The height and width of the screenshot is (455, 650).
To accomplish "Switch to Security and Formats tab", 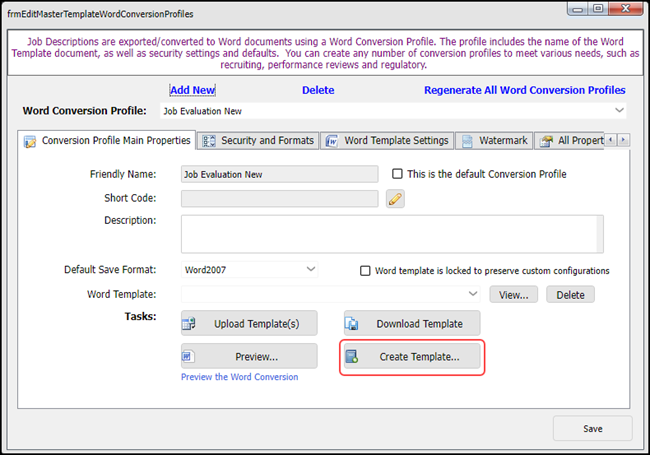I will (x=258, y=141).
